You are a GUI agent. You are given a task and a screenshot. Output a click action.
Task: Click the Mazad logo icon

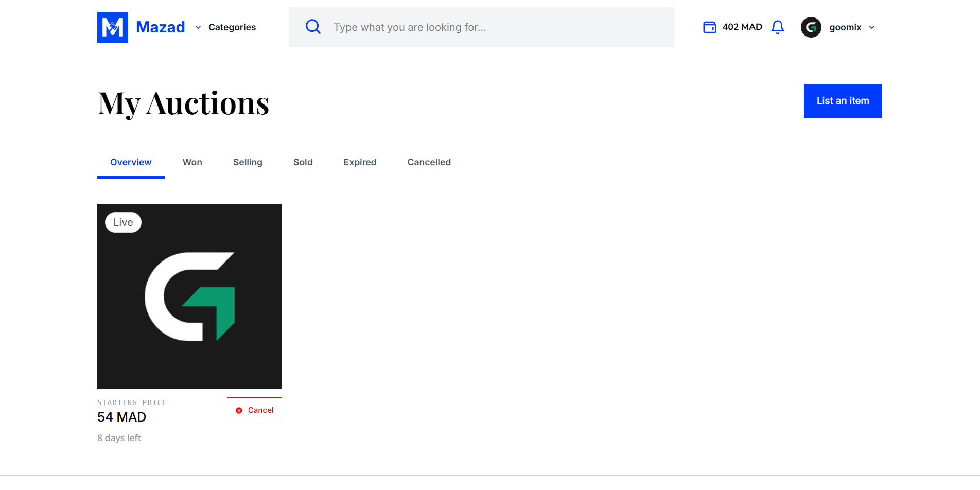coord(113,27)
